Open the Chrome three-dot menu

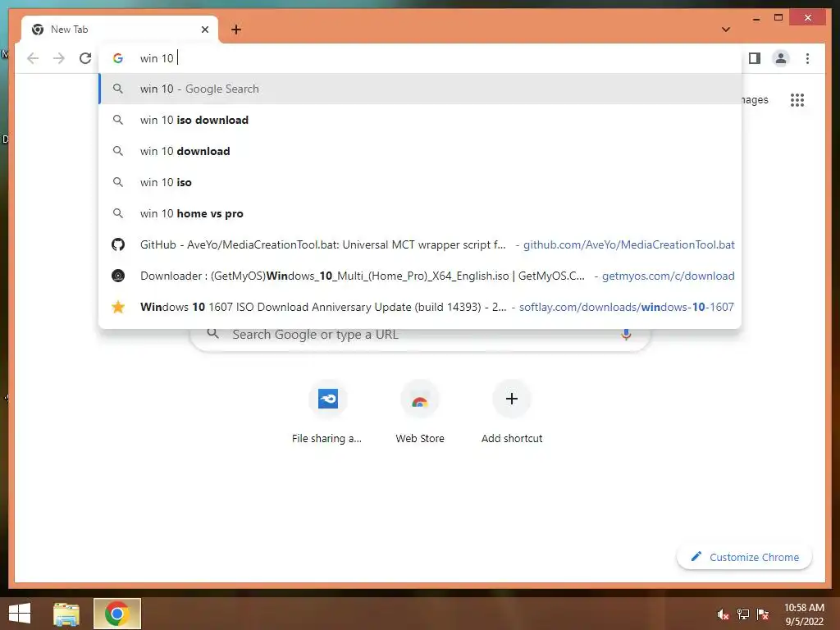pyautogui.click(x=807, y=58)
